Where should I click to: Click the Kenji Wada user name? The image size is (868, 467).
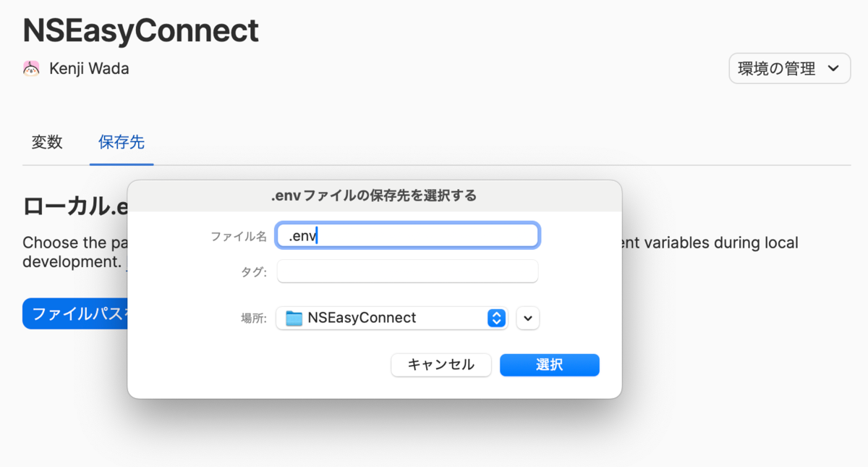(x=89, y=69)
